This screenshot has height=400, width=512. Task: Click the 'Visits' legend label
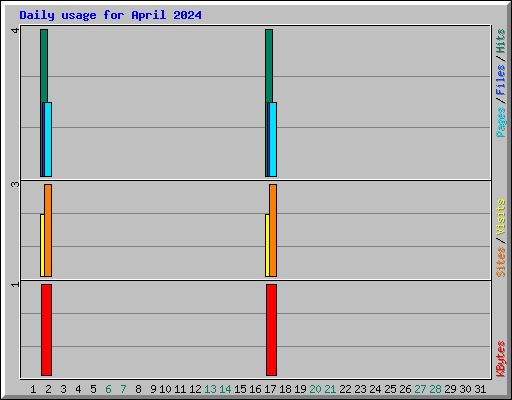tap(500, 217)
